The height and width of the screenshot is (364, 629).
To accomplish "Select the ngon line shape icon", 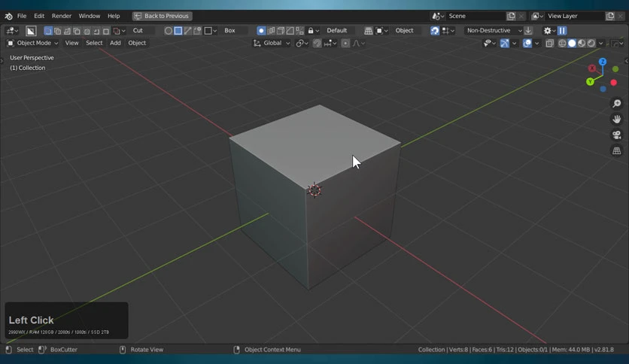I will (x=188, y=31).
